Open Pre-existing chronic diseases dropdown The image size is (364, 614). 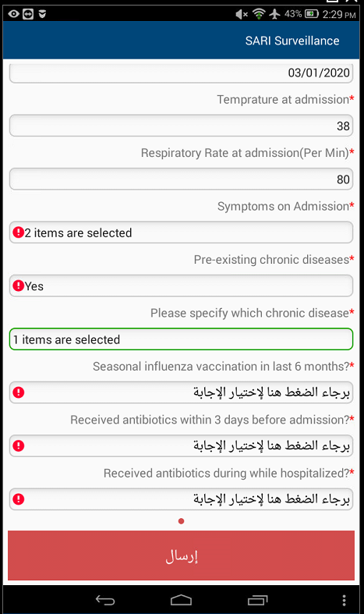[x=181, y=286]
